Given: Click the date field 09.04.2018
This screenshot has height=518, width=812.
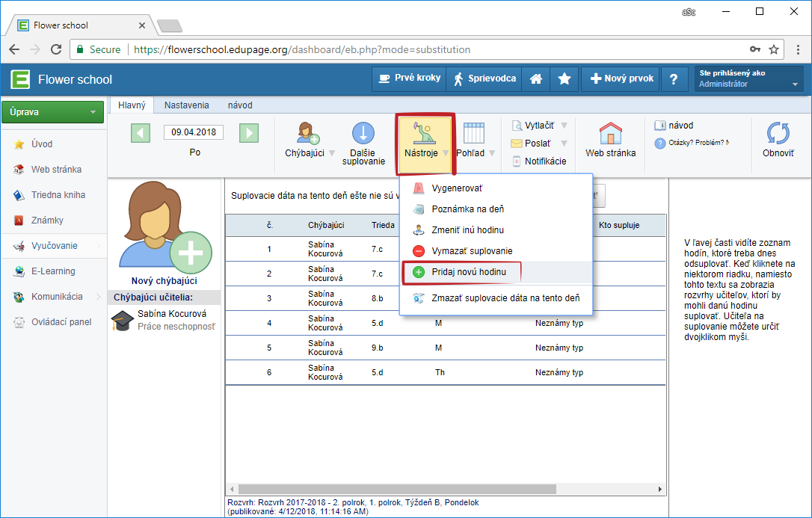Looking at the screenshot, I should point(194,132).
